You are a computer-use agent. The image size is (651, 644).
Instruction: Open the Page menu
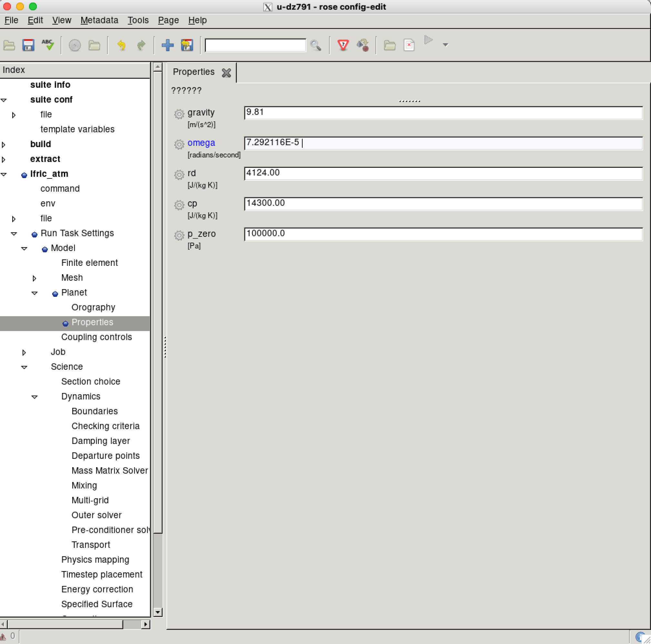168,20
